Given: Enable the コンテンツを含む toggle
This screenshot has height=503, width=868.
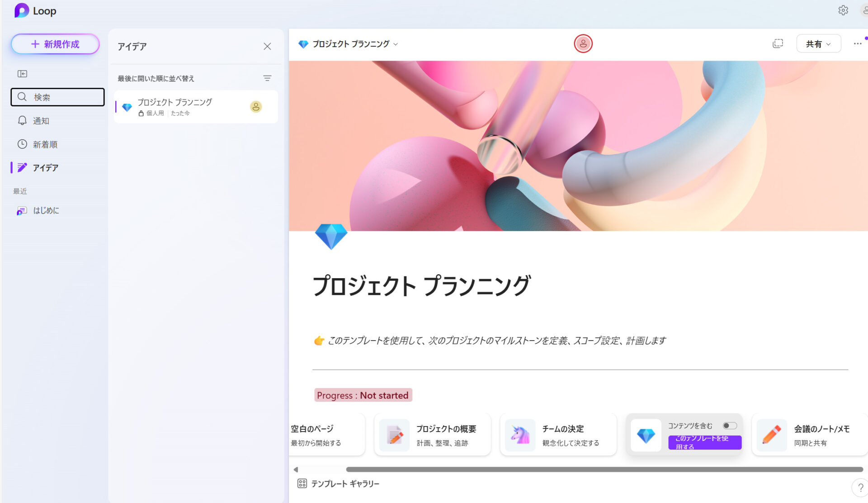Looking at the screenshot, I should point(730,425).
